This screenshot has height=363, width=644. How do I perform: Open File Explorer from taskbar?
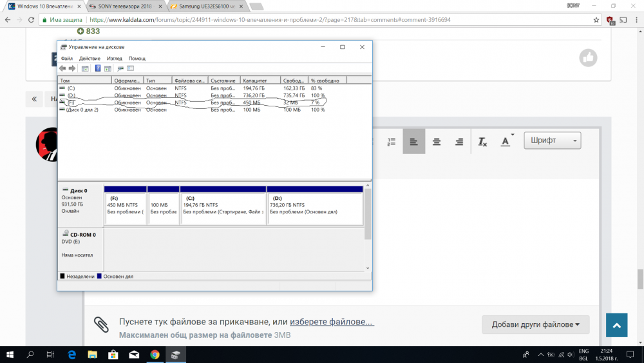92,355
